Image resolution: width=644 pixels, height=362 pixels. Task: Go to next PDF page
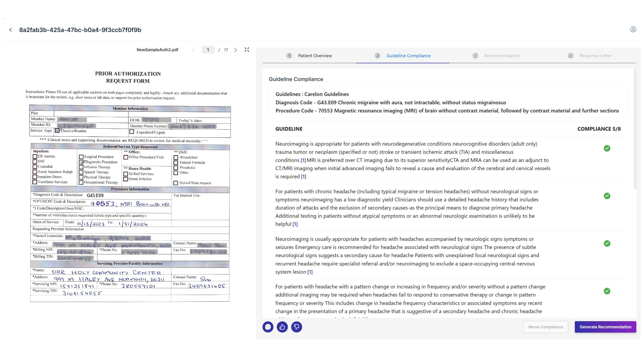tap(235, 50)
